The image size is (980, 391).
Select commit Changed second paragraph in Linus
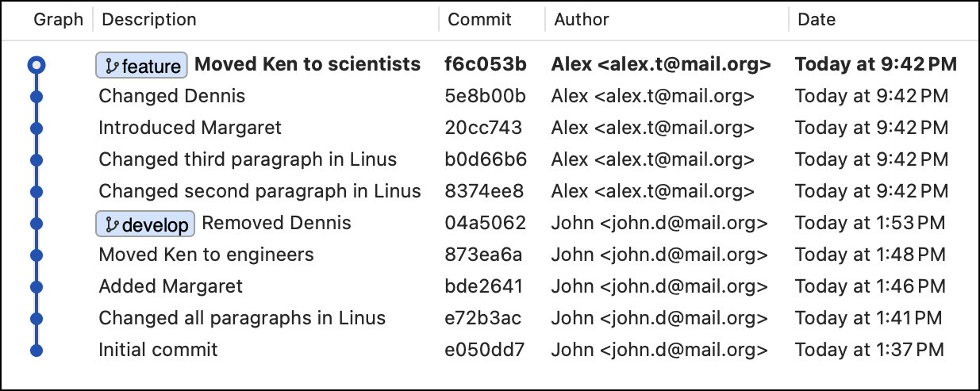259,191
